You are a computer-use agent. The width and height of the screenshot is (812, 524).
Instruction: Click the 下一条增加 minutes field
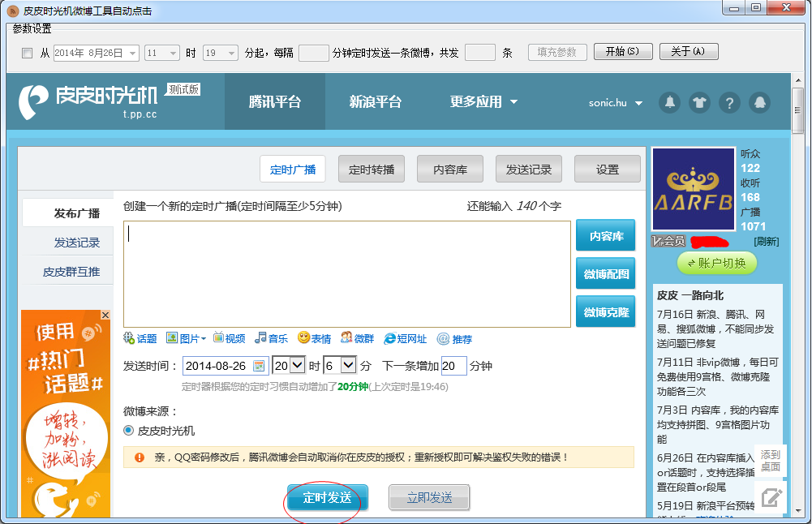point(453,366)
